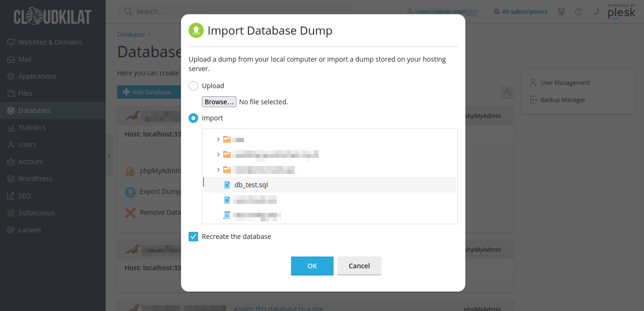This screenshot has height=311, width=644.
Task: Go to Applications in sidebar
Action: [37, 76]
